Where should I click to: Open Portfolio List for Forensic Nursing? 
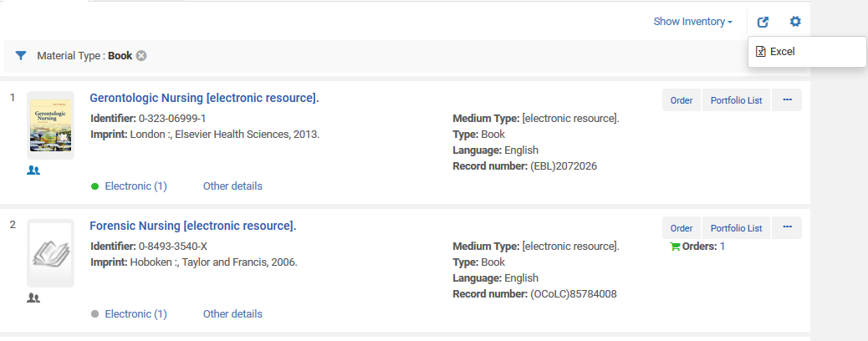pyautogui.click(x=736, y=228)
